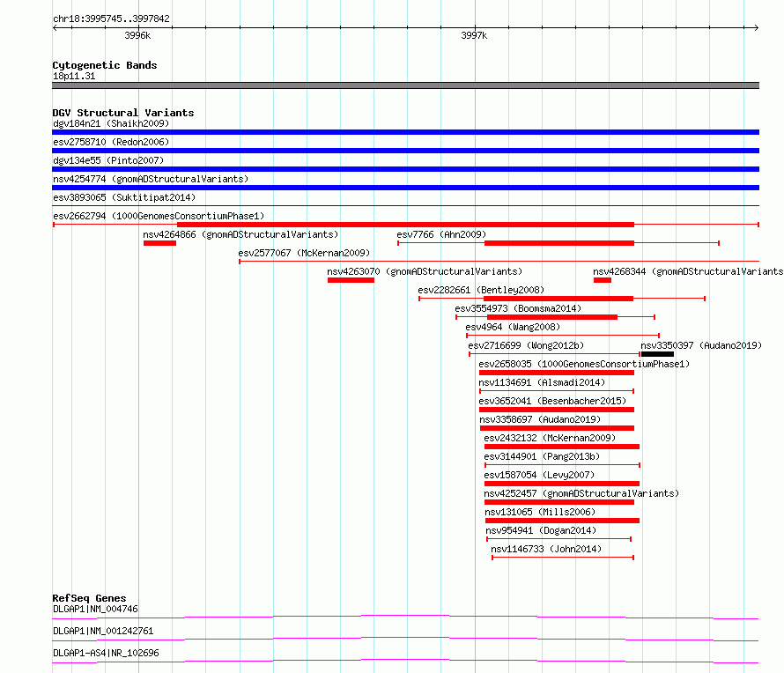Click the red bar under nsv131065
784x673 pixels.
click(562, 521)
